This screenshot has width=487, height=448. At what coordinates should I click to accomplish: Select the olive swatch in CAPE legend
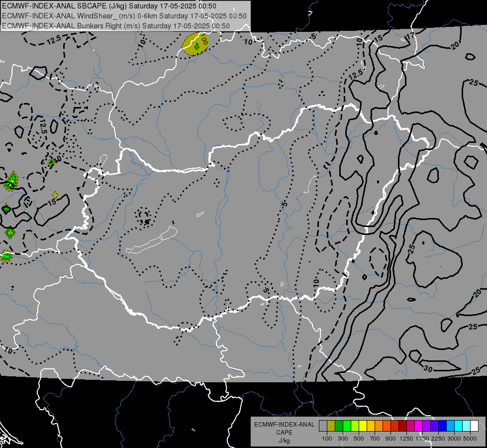331,426
